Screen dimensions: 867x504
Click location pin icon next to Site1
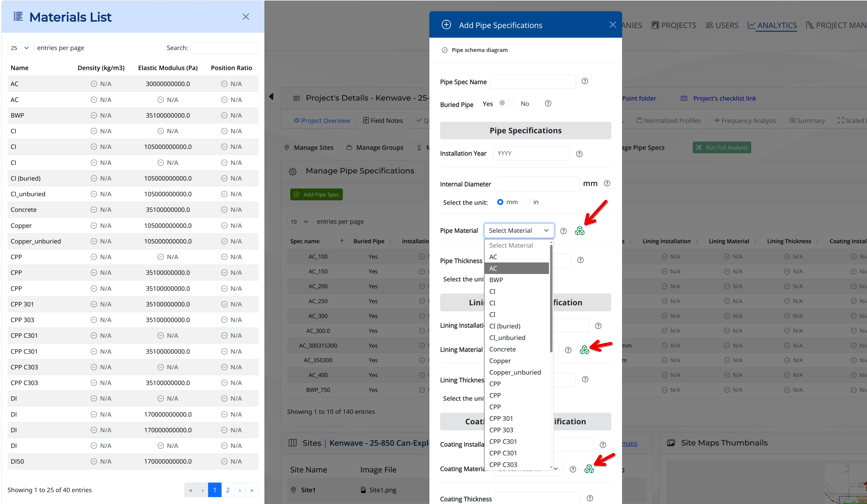(x=294, y=490)
